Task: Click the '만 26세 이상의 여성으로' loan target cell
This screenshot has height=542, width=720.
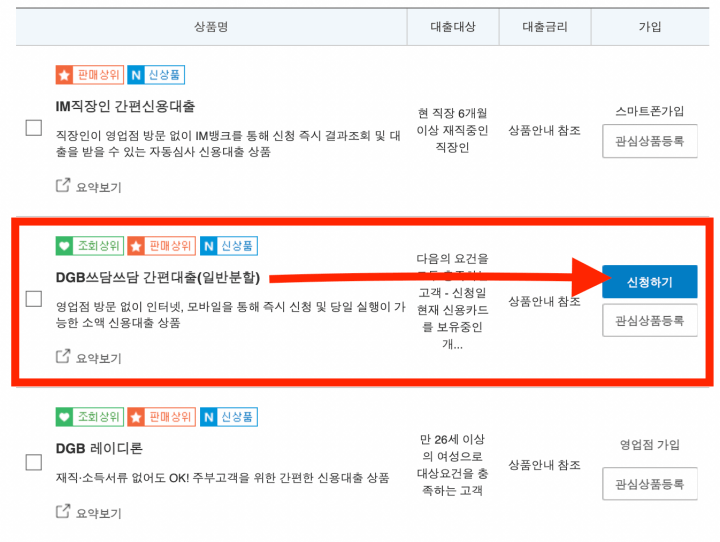Action: point(452,465)
